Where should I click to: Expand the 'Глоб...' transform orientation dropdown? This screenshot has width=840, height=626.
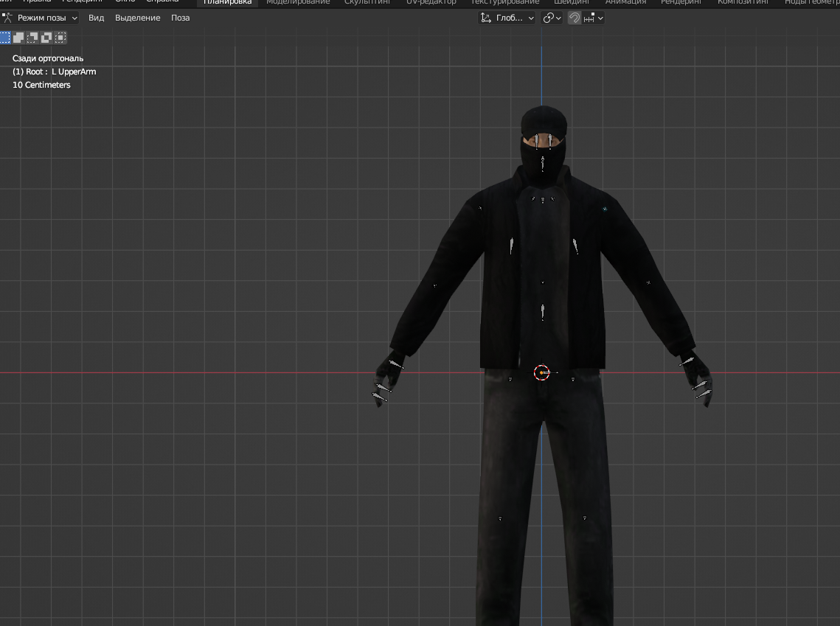coord(507,18)
